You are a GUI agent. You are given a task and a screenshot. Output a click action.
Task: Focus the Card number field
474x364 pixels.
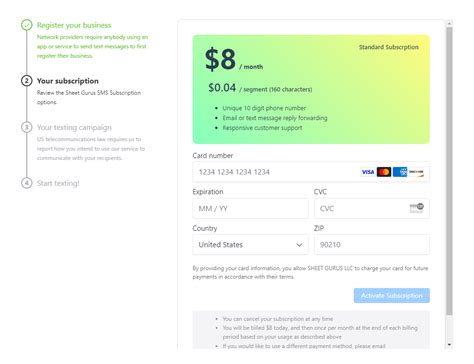(x=311, y=172)
